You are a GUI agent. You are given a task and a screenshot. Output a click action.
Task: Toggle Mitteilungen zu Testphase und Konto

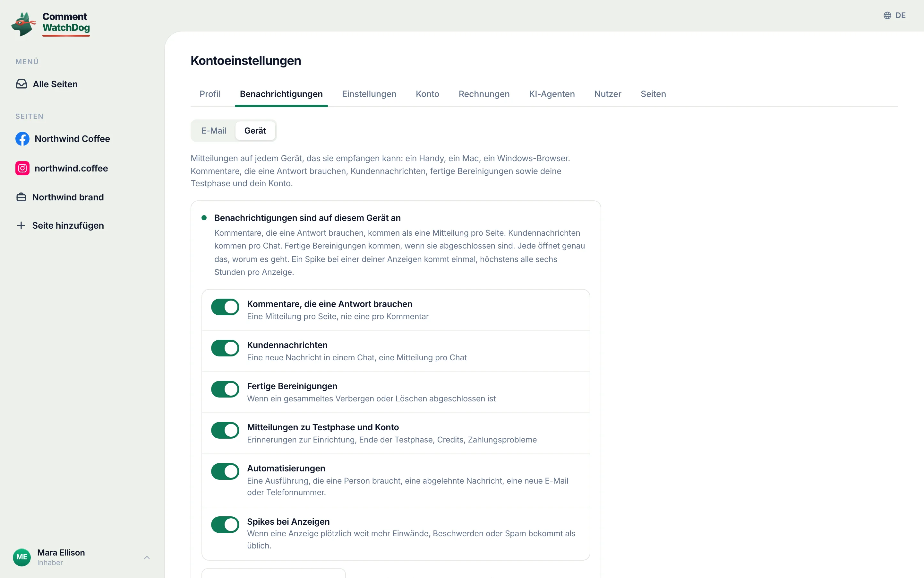[225, 430]
